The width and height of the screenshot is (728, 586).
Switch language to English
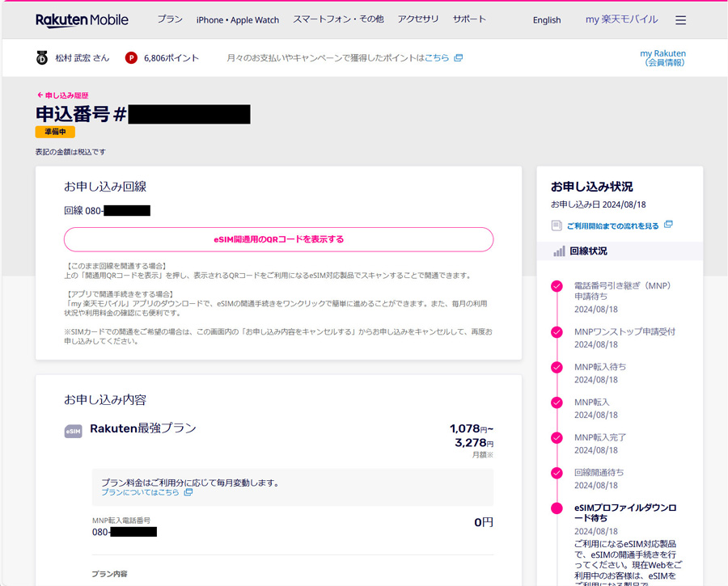547,20
